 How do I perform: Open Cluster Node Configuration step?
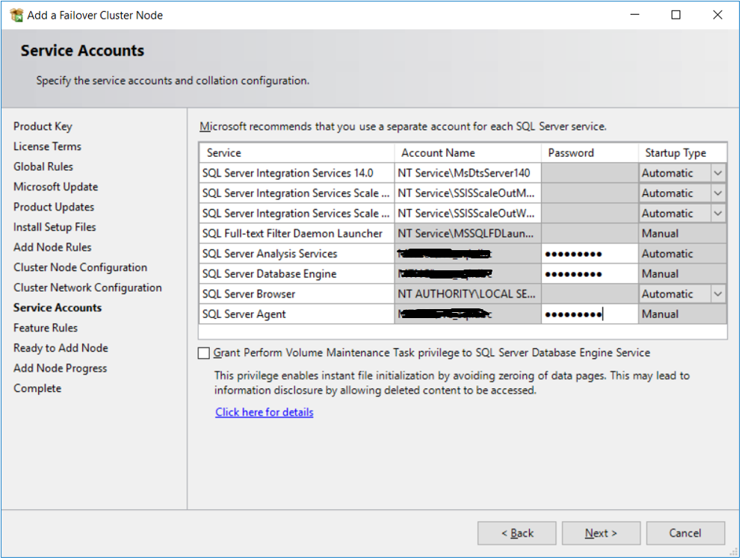81,268
